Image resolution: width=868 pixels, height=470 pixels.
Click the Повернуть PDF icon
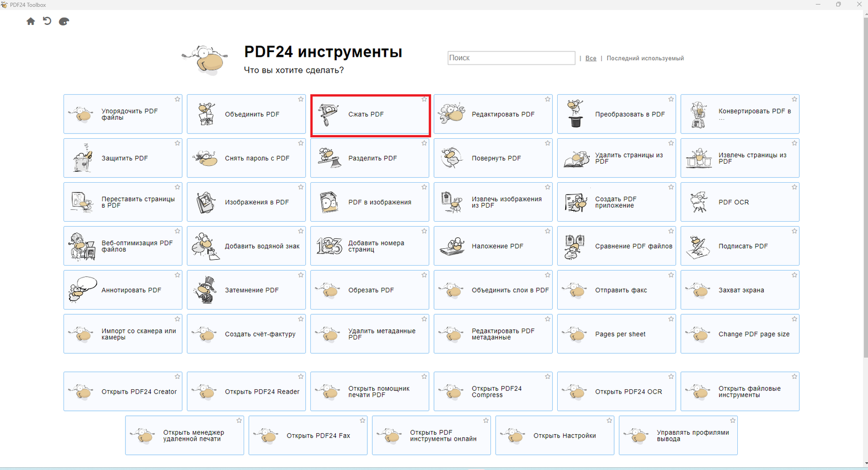point(452,158)
